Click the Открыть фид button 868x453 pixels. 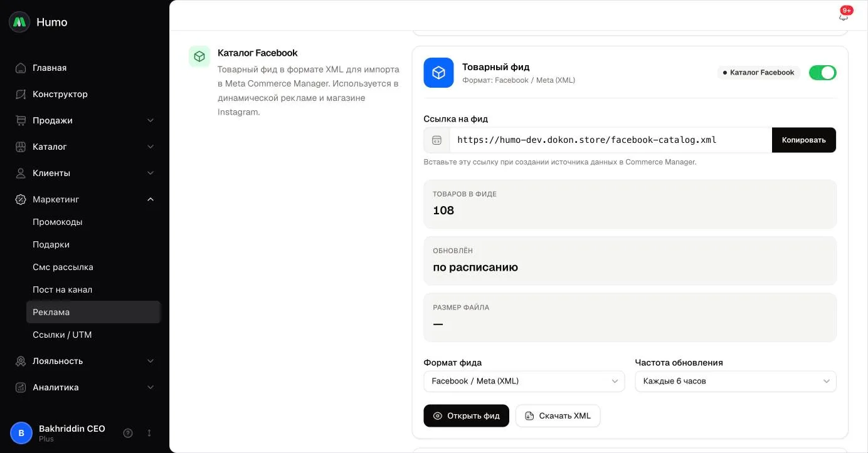[466, 416]
